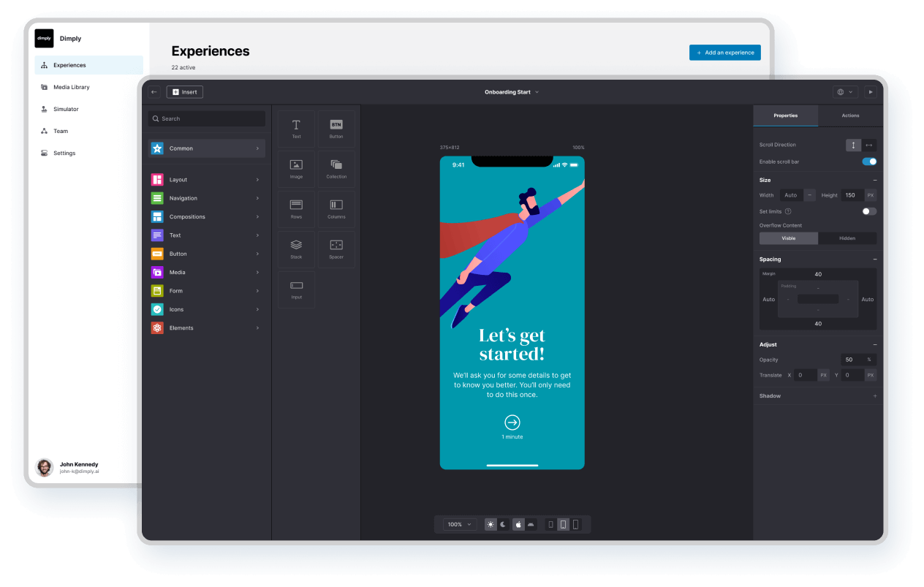This screenshot has height=587, width=924.
Task: Click the Insert button
Action: [184, 92]
